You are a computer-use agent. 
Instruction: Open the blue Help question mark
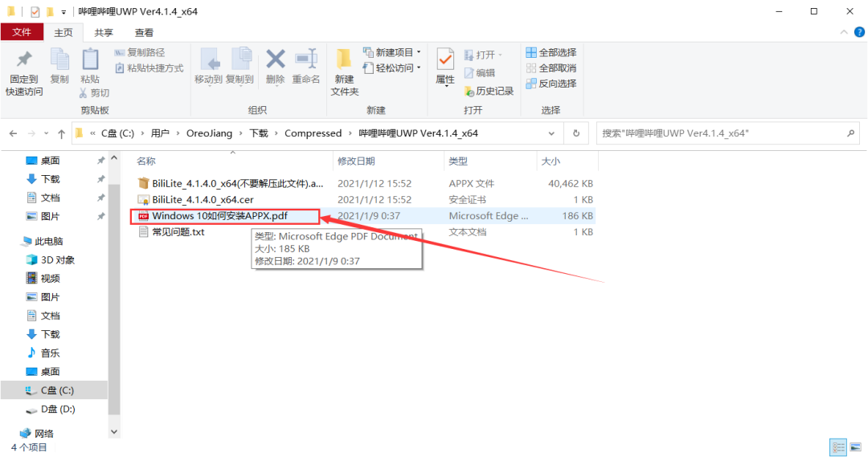[859, 32]
